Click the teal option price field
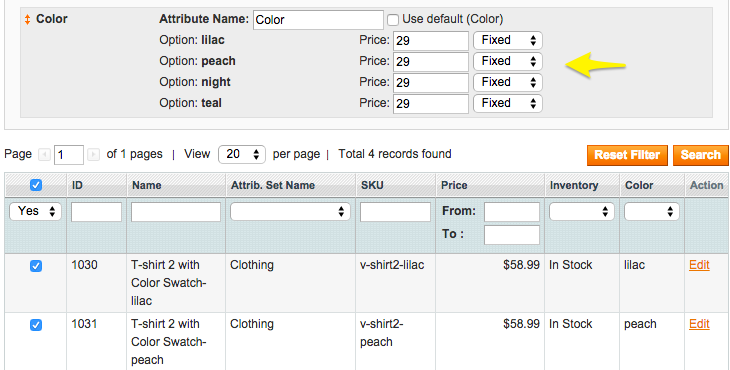The image size is (730, 370). pyautogui.click(x=431, y=104)
